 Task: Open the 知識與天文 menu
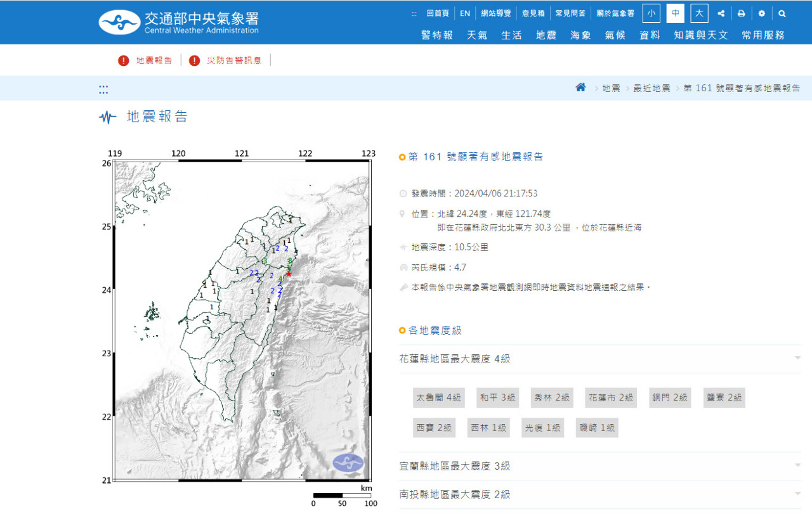(x=701, y=35)
